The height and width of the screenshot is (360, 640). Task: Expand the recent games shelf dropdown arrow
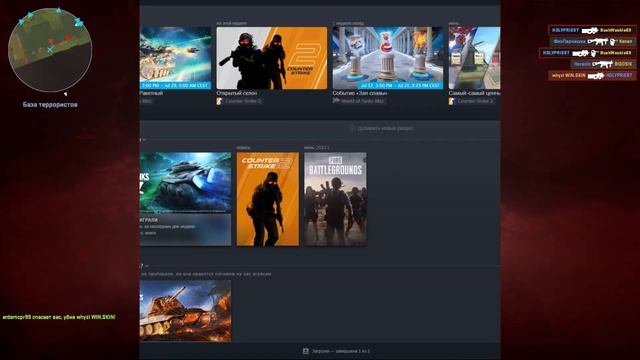pos(144,140)
